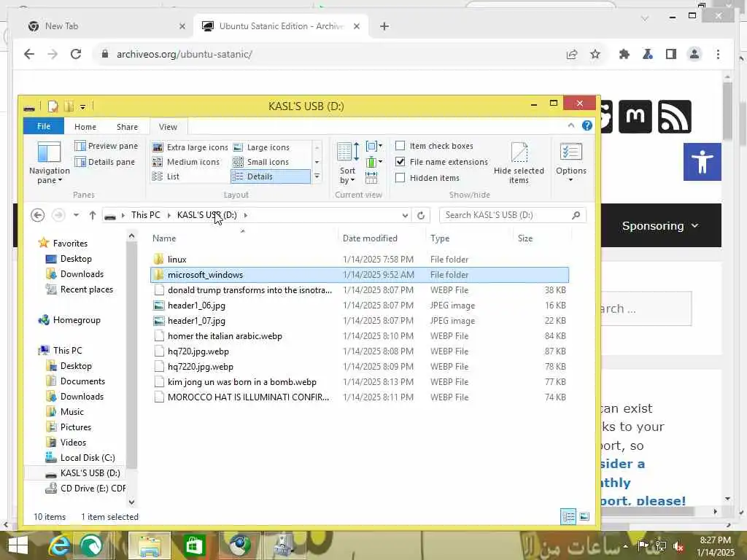Select Small icons layout
The height and width of the screenshot is (560, 747).
point(260,163)
